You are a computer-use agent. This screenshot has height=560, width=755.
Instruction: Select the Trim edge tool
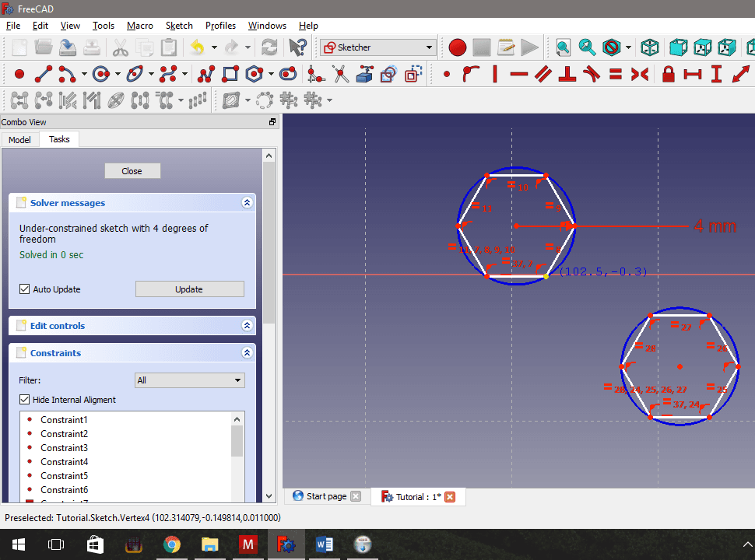(x=339, y=74)
